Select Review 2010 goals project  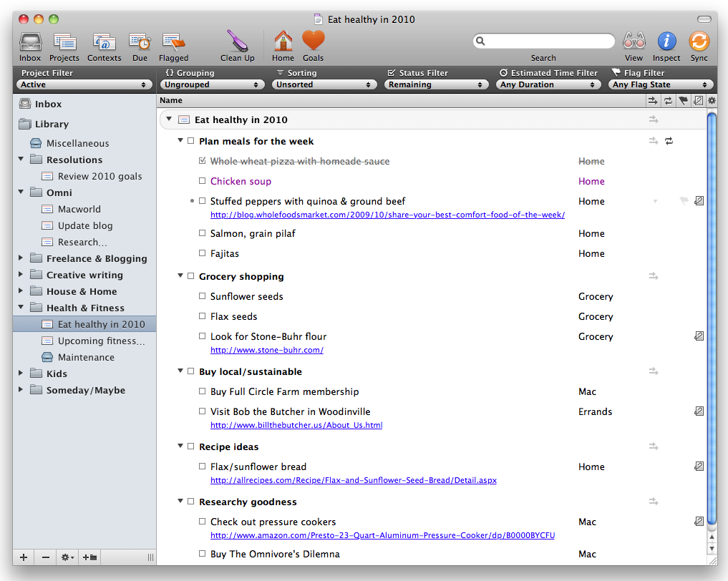(100, 176)
